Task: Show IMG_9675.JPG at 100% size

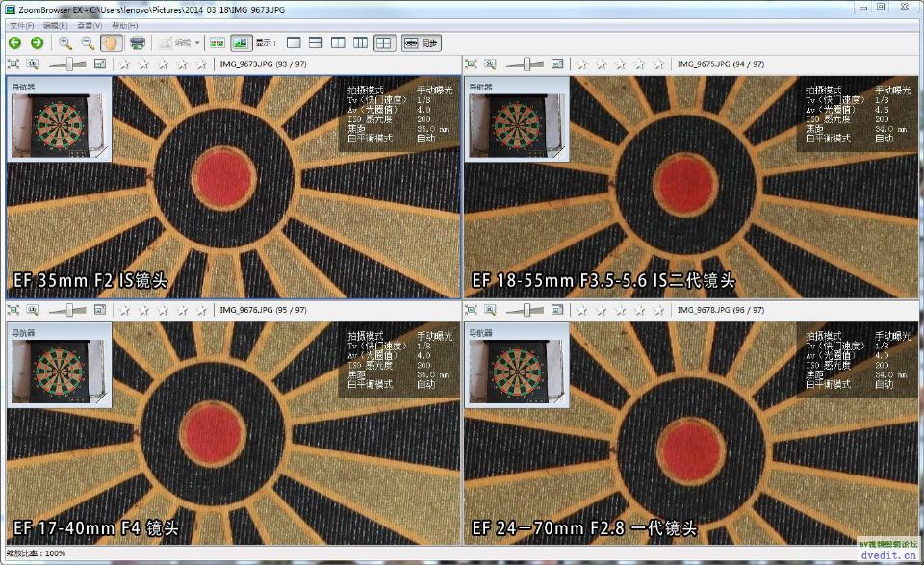Action: pyautogui.click(x=490, y=64)
